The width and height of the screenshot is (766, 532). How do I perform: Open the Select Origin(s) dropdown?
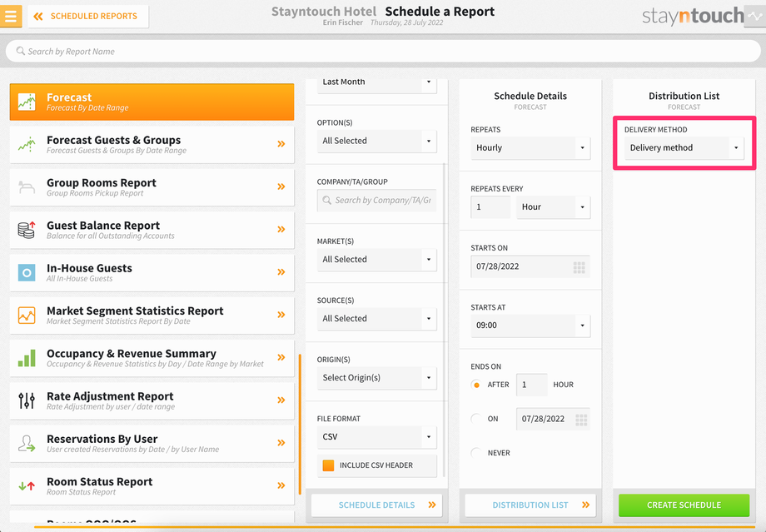376,378
